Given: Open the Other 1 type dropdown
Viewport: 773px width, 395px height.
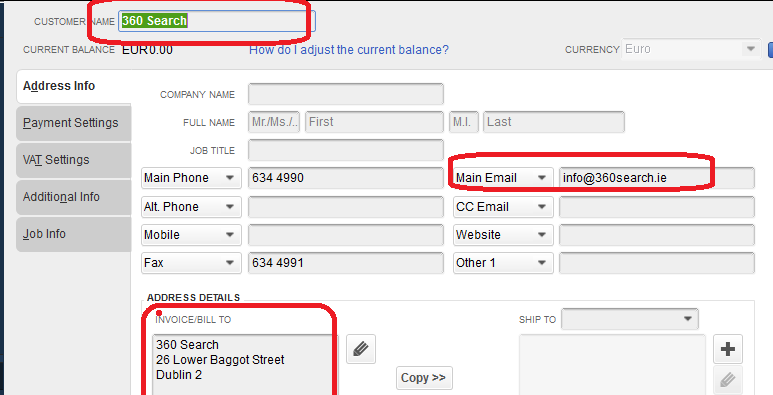Looking at the screenshot, I should tap(503, 263).
